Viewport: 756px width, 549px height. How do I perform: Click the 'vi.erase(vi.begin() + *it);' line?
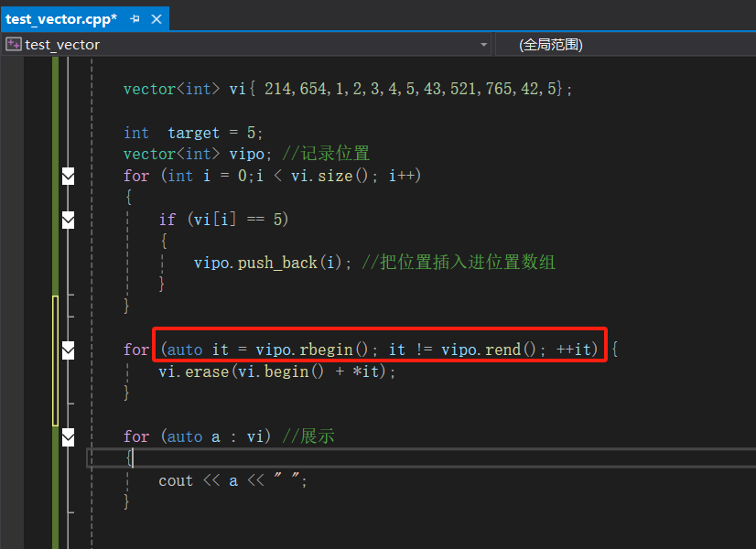[276, 371]
